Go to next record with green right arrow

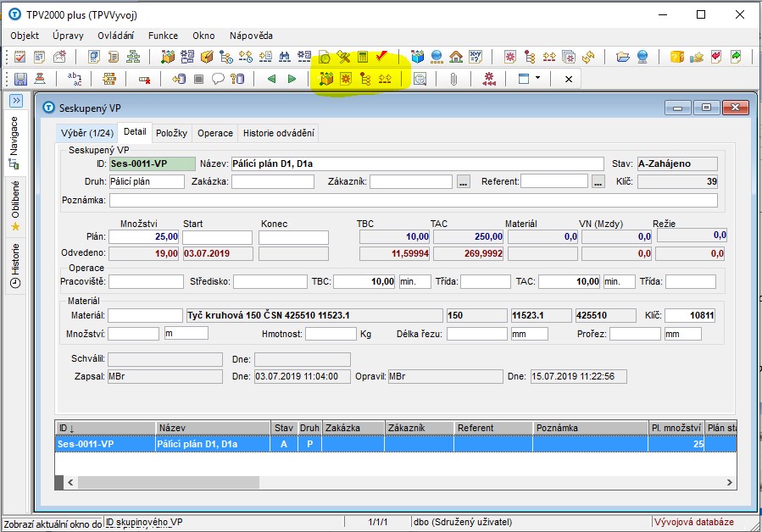(292, 79)
